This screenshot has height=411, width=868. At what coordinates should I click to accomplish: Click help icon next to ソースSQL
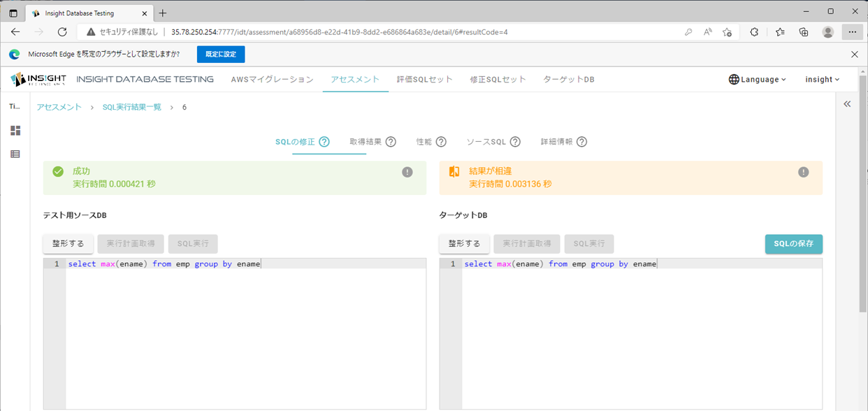coord(515,142)
